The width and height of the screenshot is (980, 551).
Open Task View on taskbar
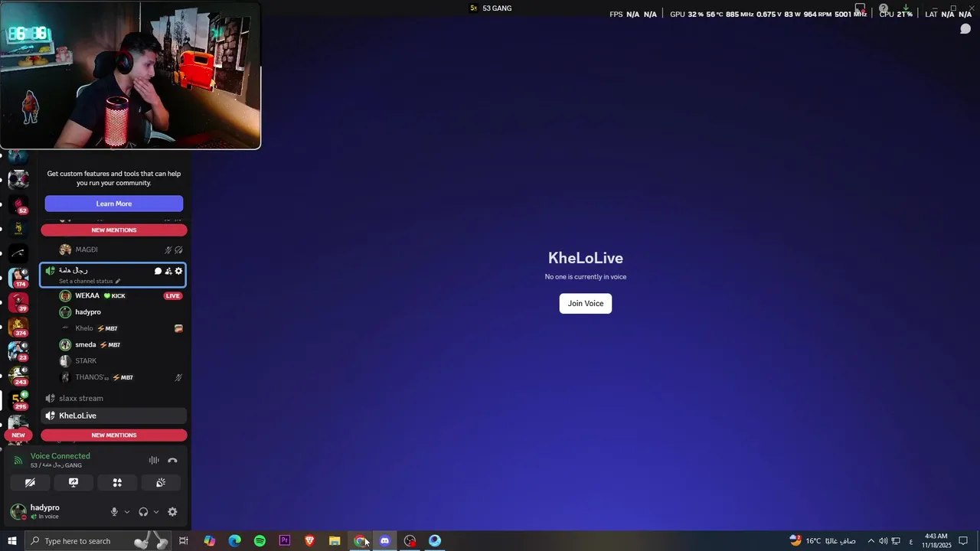(x=184, y=541)
